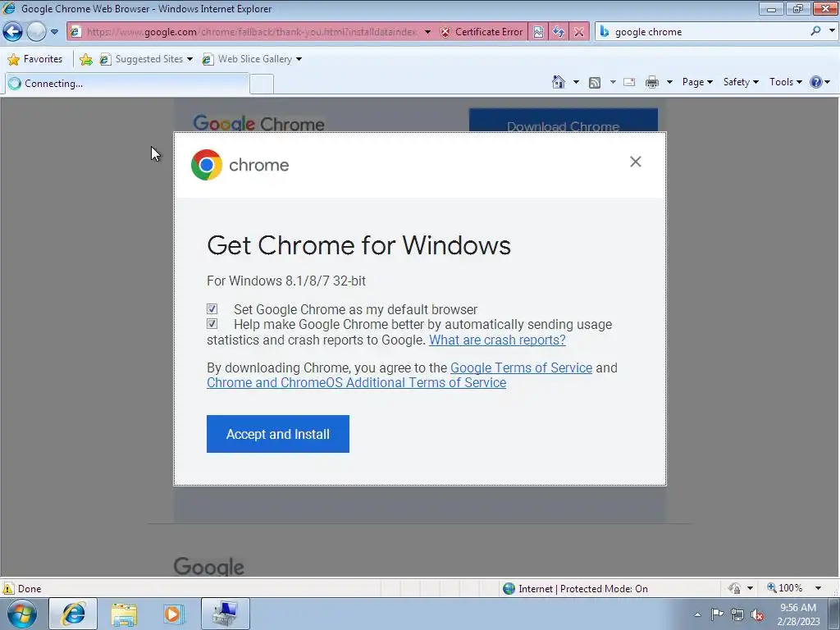Image resolution: width=840 pixels, height=630 pixels.
Task: Open Chrome and ChromeOS Additional Terms link
Action: 356,383
